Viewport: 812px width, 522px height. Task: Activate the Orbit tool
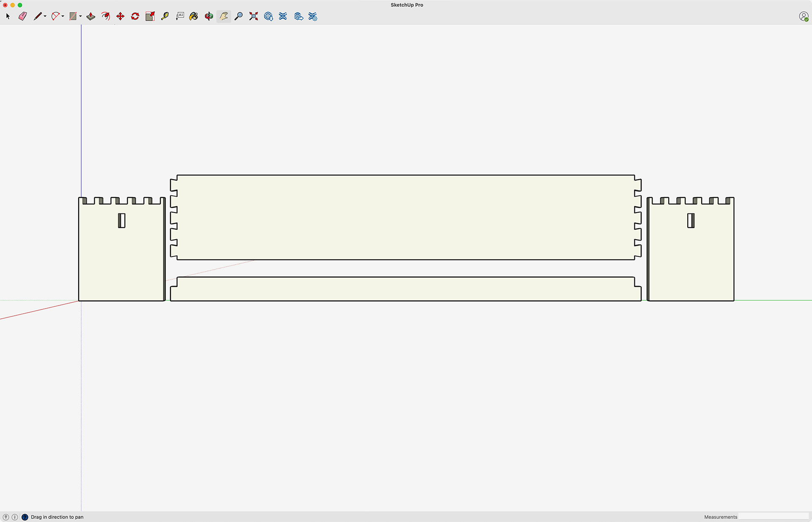coord(209,16)
